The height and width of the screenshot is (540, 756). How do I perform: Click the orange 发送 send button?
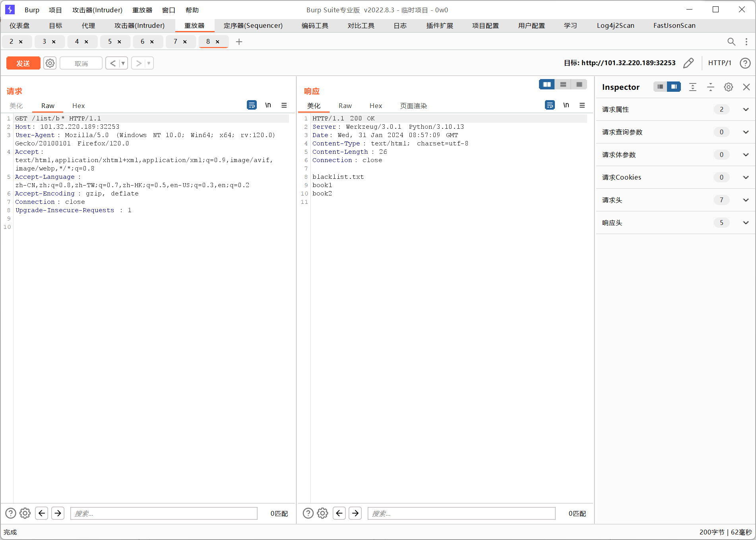[x=23, y=63]
